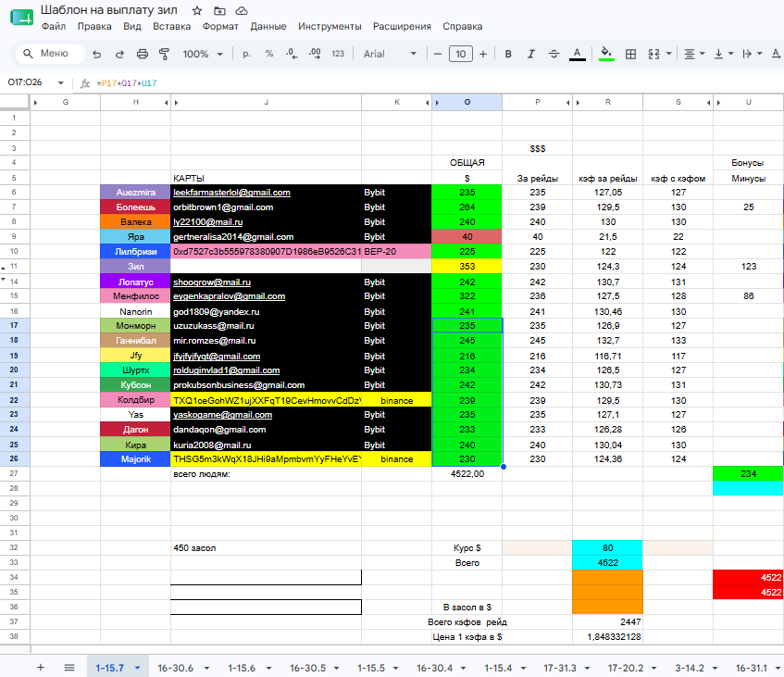Select the Paint format tool
Image resolution: width=784 pixels, height=677 pixels.
pyautogui.click(x=164, y=54)
